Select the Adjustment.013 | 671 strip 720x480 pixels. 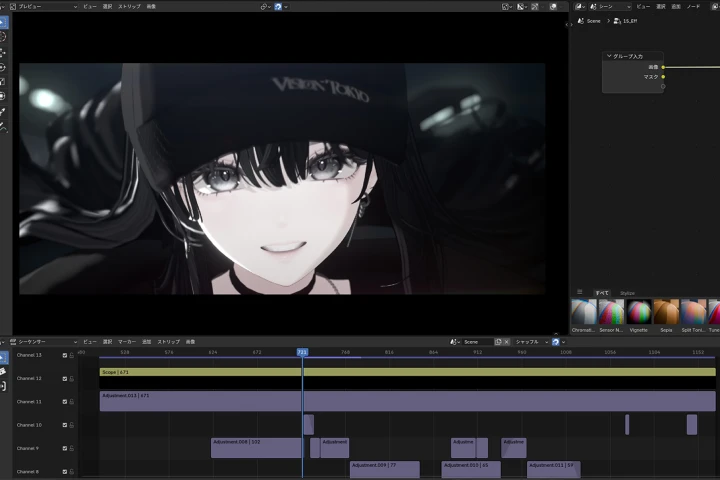tap(407, 401)
